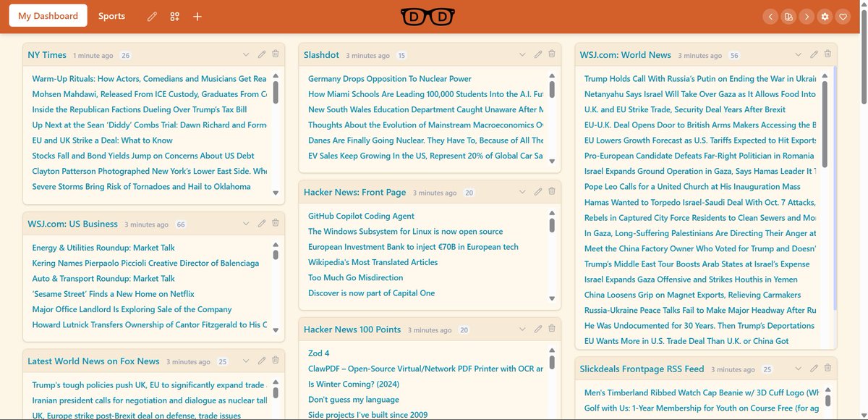Collapse the Slashdot widget
868x420 pixels.
pos(522,54)
